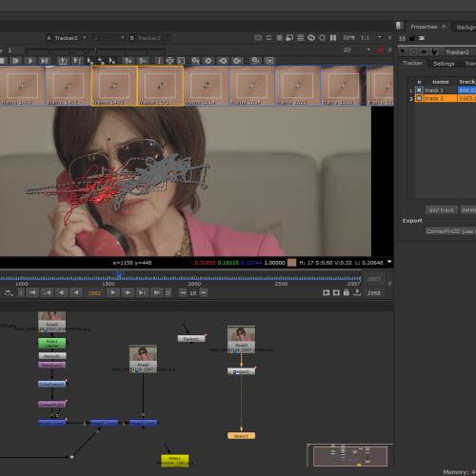Click the remove track minus icon in tracker toolbar
Viewport: 476px width, 476px height.
(x=143, y=61)
